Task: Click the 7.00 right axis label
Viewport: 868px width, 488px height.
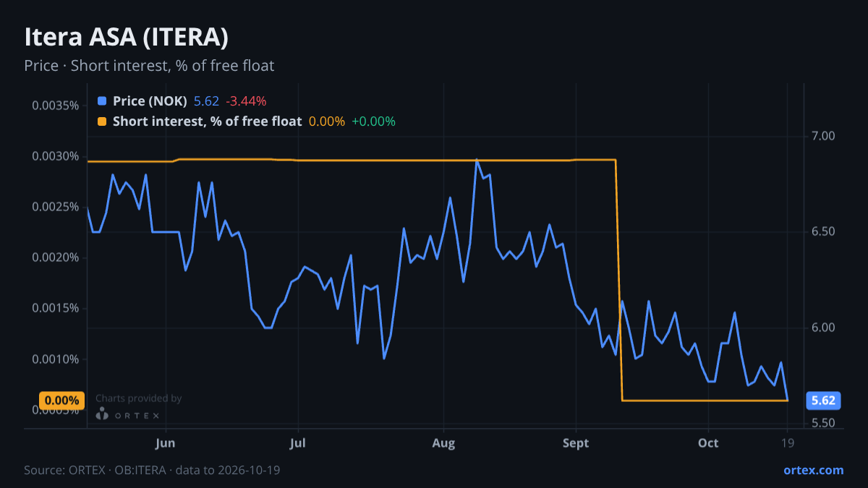Action: (823, 136)
